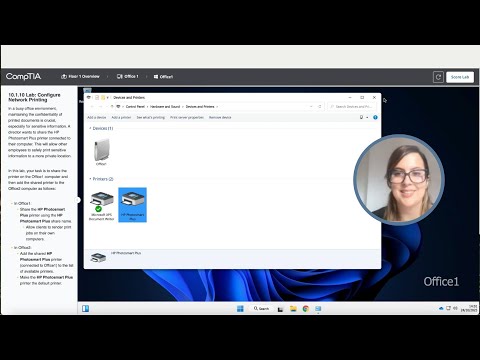Navigate to Hardware and Sound breadcrumb
Viewport: 480px width, 360px height.
pos(165,107)
